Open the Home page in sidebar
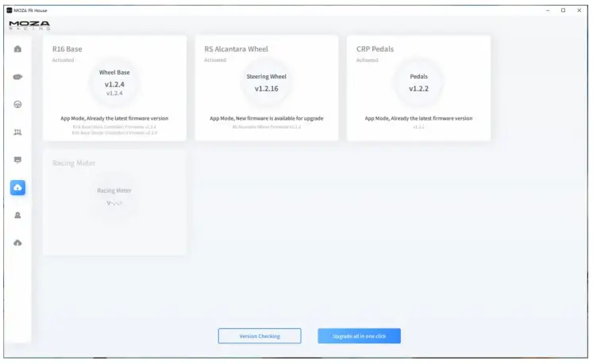 [x=17, y=49]
